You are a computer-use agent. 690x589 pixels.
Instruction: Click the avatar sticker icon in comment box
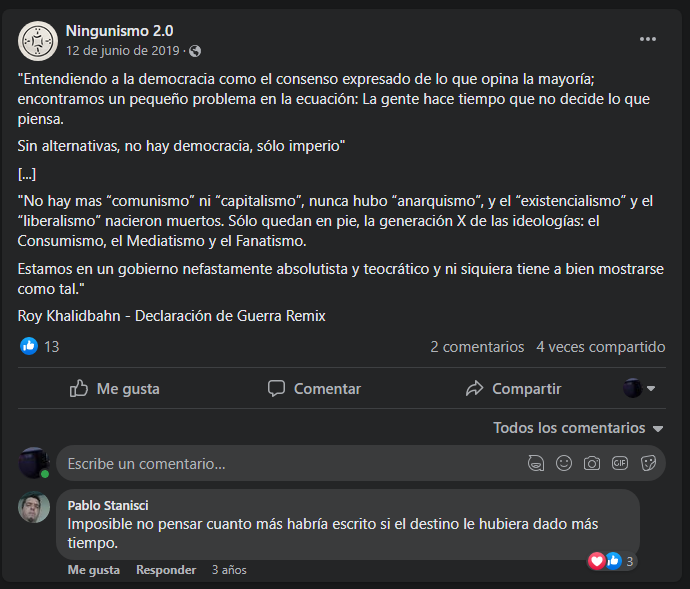pos(536,463)
